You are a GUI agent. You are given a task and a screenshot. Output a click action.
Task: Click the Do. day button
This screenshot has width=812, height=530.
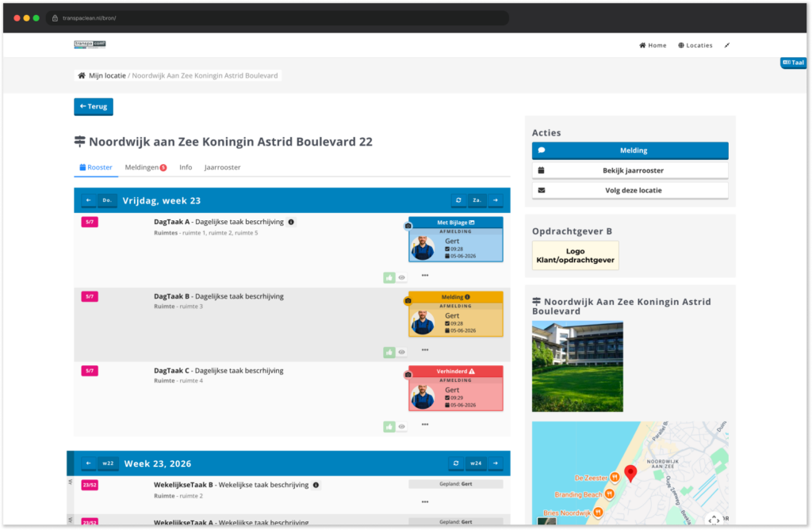tap(107, 200)
